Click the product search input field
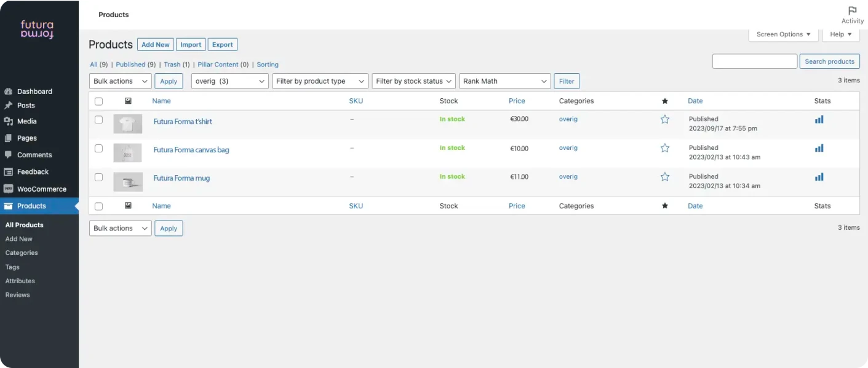Image resolution: width=868 pixels, height=368 pixels. pos(755,61)
